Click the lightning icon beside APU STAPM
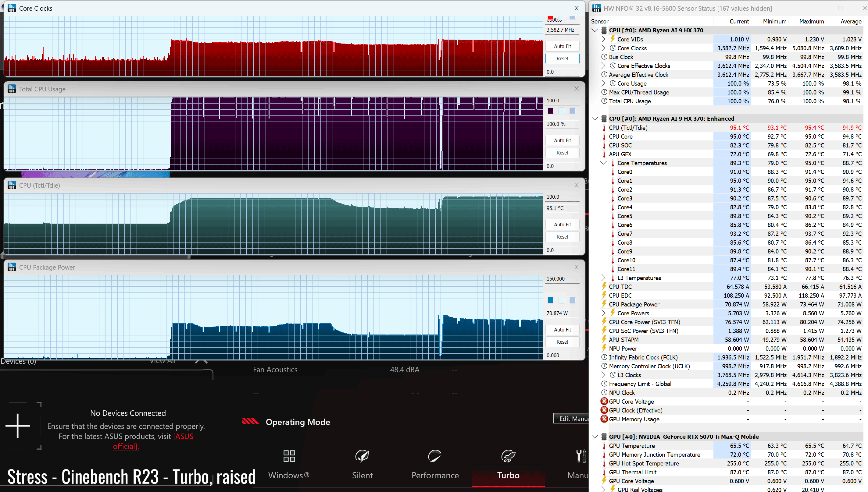868x492 pixels. [x=604, y=340]
